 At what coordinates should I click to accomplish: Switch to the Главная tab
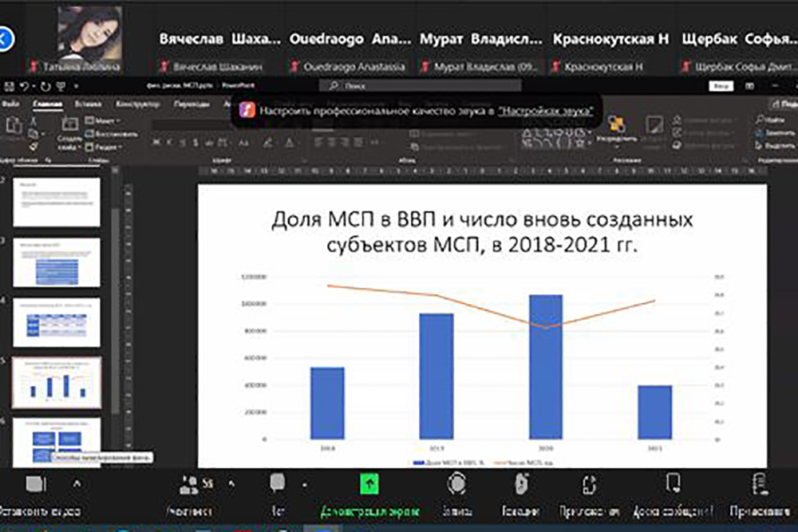pos(47,104)
